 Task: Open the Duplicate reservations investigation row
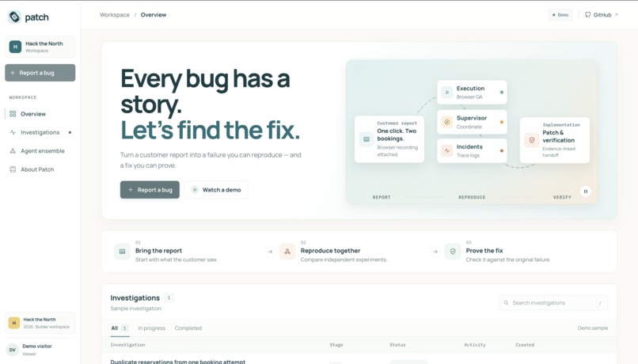tap(359, 360)
